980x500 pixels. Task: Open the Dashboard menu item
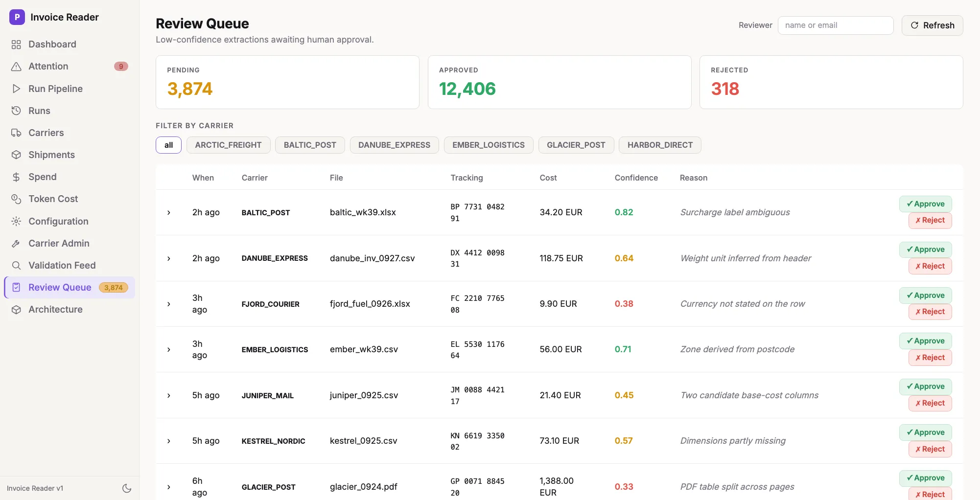coord(70,45)
